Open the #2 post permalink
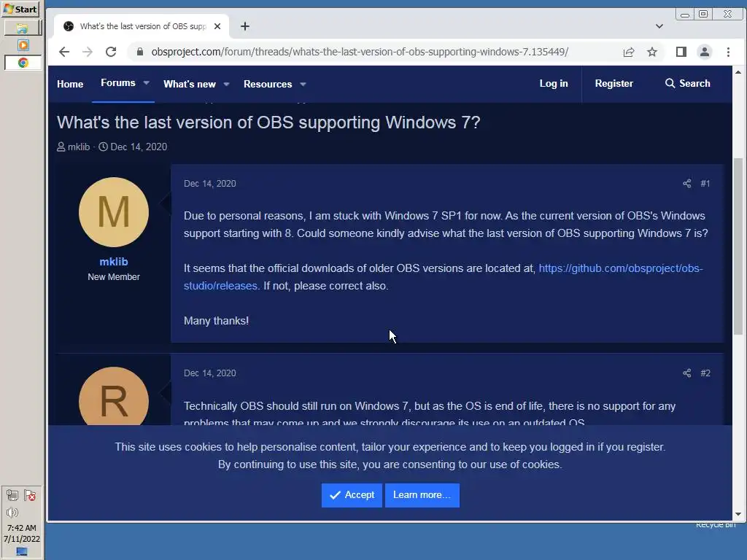The image size is (747, 560). [x=705, y=373]
